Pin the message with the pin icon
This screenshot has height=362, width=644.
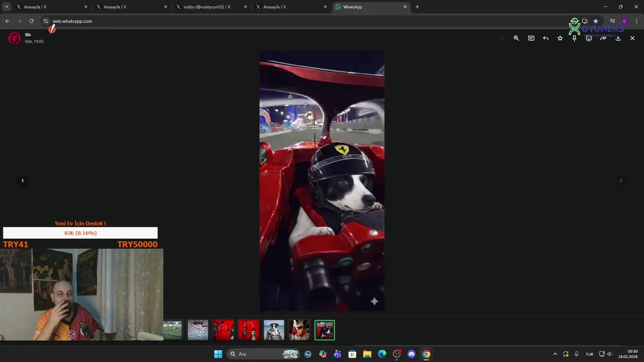[575, 38]
